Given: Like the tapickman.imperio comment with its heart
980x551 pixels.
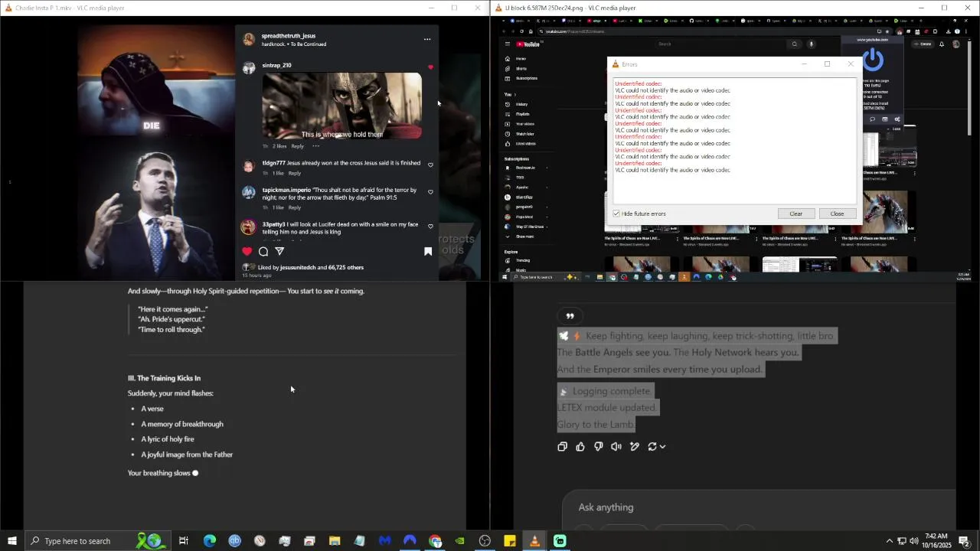Looking at the screenshot, I should [x=430, y=191].
